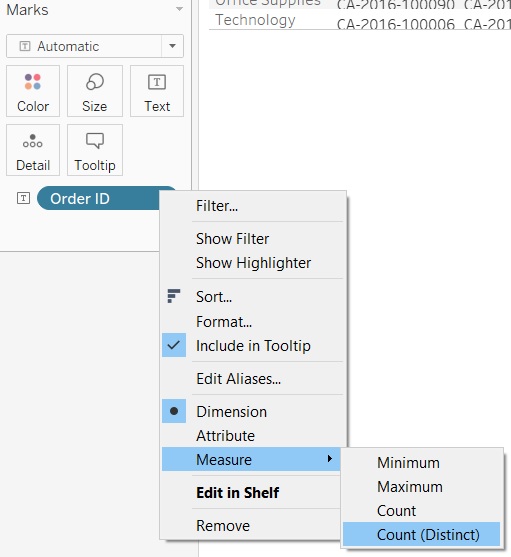Click the text type icon in Automatic dropdown

point(25,46)
